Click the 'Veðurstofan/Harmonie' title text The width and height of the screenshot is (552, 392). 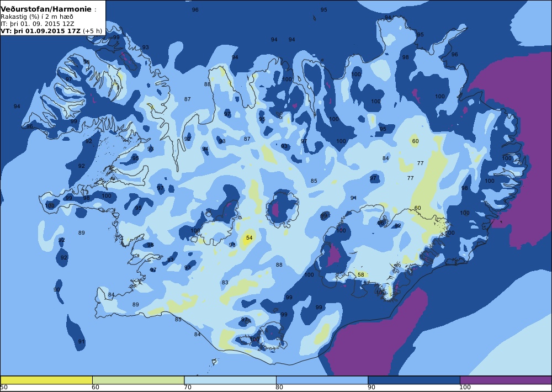point(46,9)
